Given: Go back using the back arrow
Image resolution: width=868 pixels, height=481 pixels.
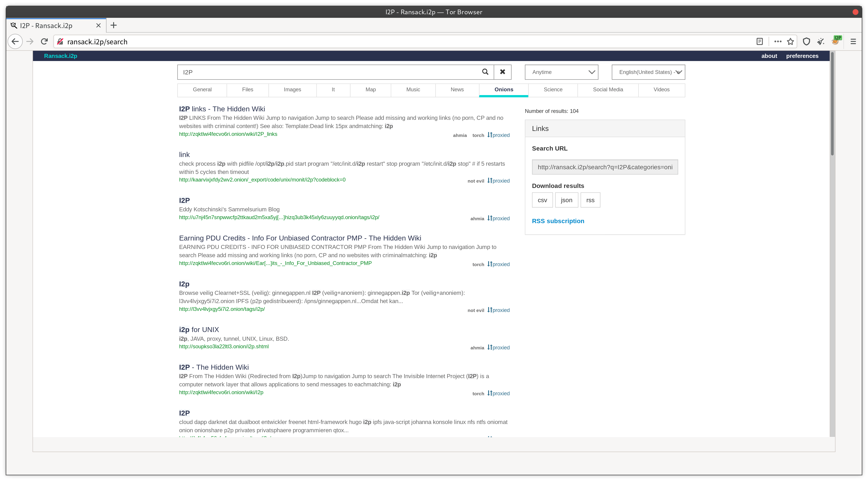Looking at the screenshot, I should tap(15, 41).
